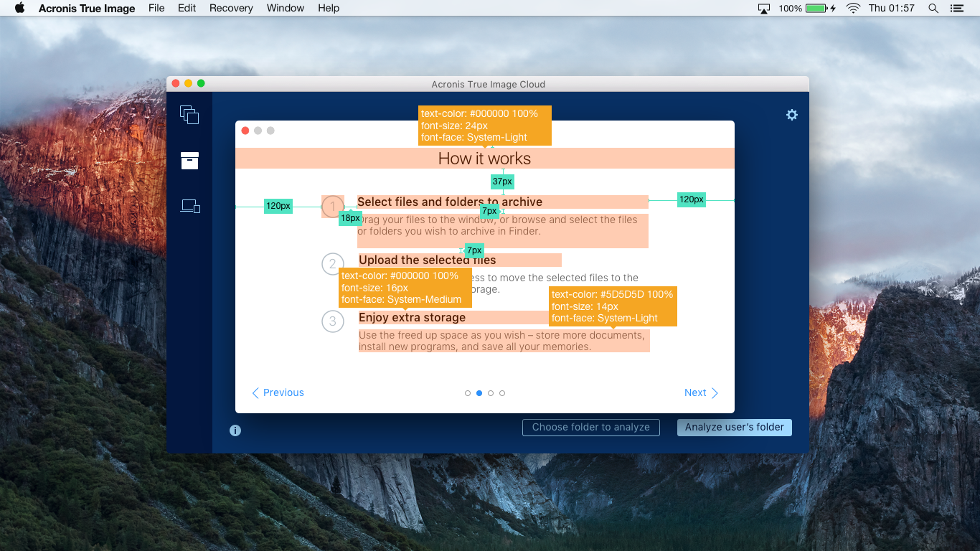
Task: Zoom the Acronis True Image Cloud window
Action: coord(201,83)
